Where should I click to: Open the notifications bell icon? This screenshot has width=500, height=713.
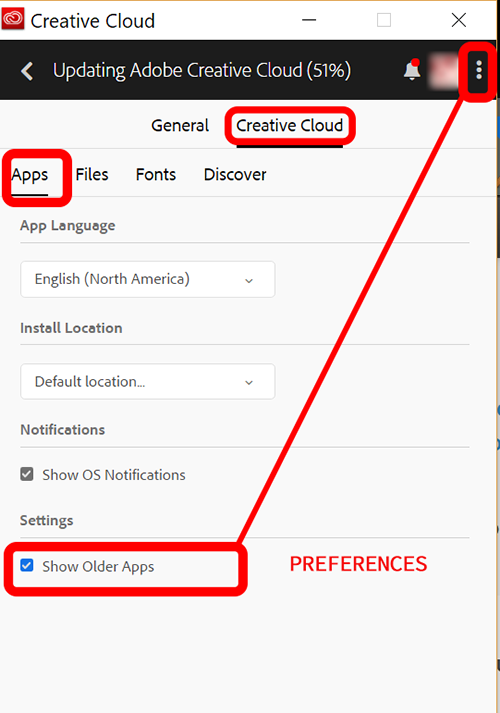(x=412, y=70)
